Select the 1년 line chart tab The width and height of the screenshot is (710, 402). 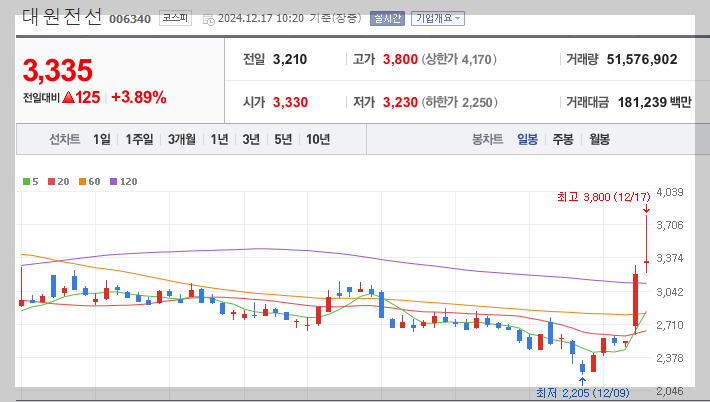pos(220,139)
